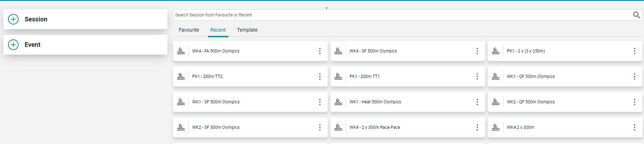Open options menu for WK4 - 2 x 300m Race Pace
The width and height of the screenshot is (644, 144).
[x=477, y=128]
